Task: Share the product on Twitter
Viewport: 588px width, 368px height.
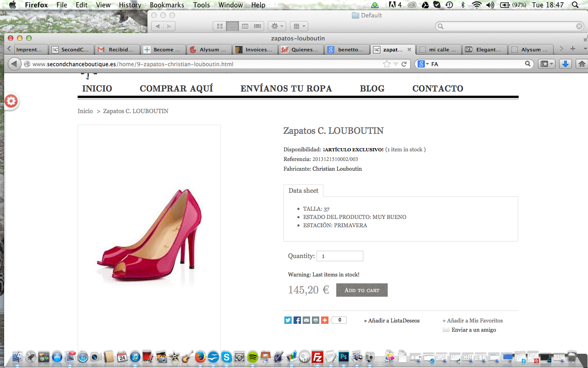Action: tap(288, 320)
